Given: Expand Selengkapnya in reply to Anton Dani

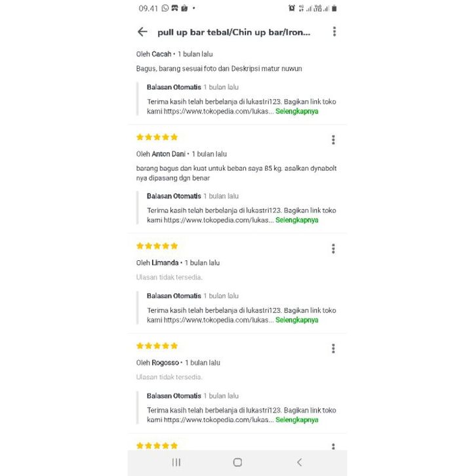Looking at the screenshot, I should pos(296,220).
